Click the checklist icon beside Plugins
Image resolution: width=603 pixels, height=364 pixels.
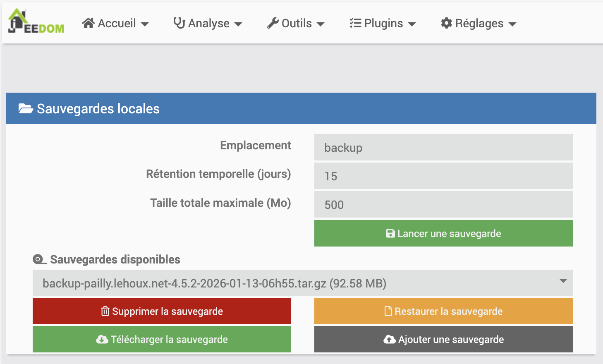point(355,23)
